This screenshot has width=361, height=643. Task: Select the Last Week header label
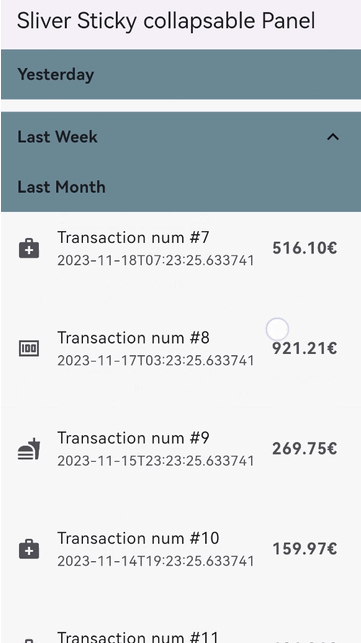(57, 137)
